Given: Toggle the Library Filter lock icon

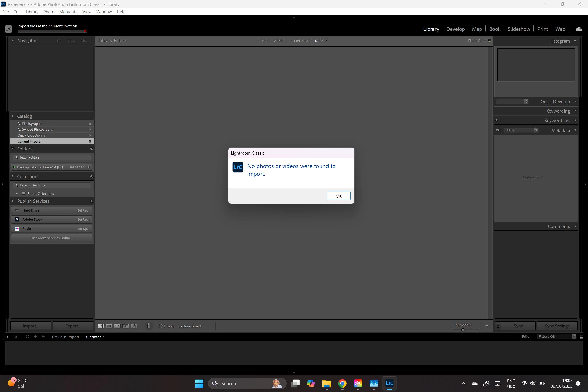Looking at the screenshot, I should coord(490,40).
